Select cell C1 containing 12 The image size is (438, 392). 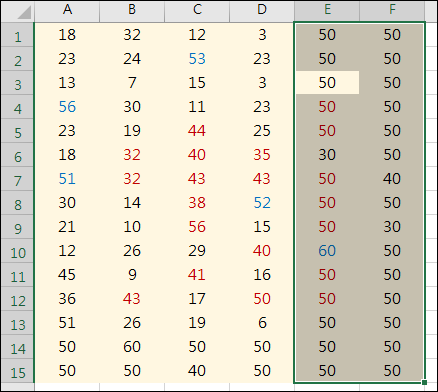pyautogui.click(x=197, y=35)
